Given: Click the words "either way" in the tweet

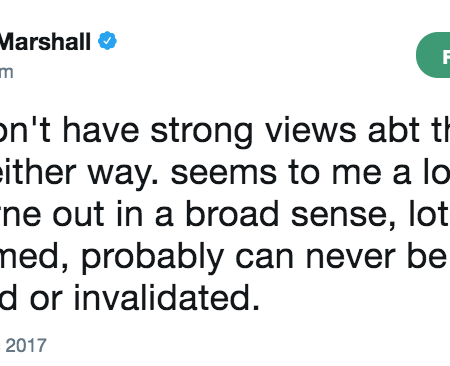Looking at the screenshot, I should (x=76, y=174).
